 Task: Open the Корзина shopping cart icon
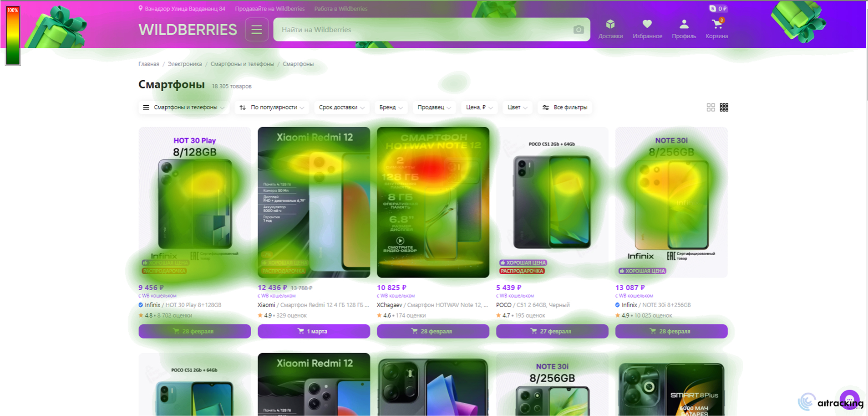[x=717, y=24]
